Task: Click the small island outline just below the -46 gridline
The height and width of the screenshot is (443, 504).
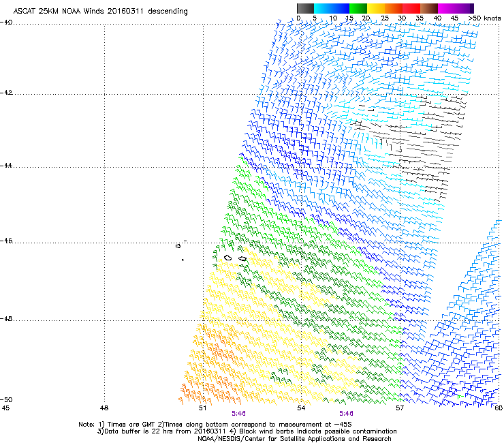Action: 178,246
